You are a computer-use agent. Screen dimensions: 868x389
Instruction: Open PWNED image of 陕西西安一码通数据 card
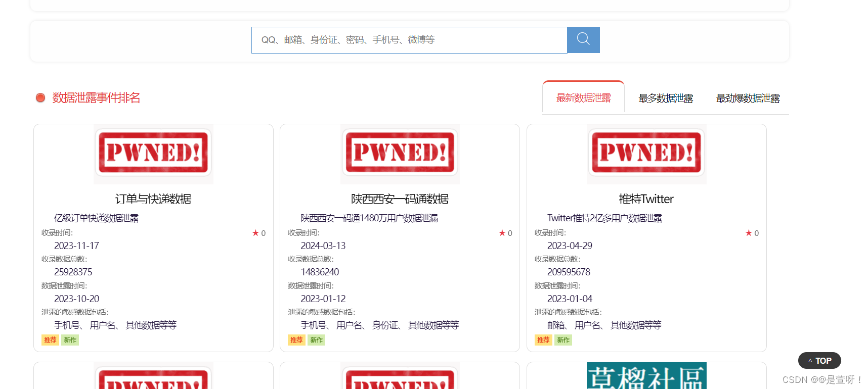point(400,154)
